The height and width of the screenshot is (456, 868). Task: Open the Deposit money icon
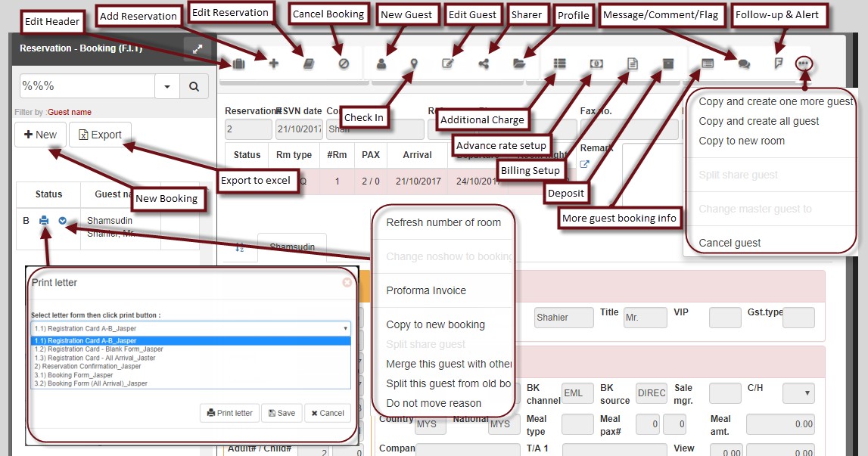tap(596, 64)
